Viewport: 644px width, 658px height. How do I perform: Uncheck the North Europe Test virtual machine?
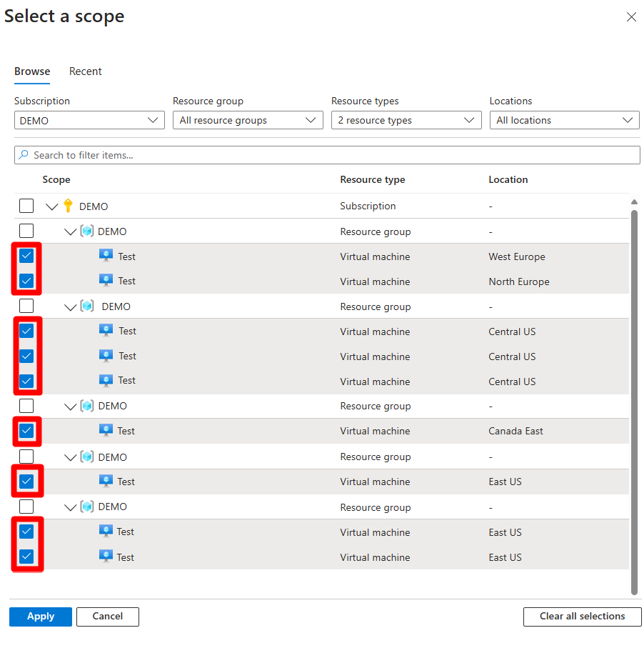(x=26, y=280)
